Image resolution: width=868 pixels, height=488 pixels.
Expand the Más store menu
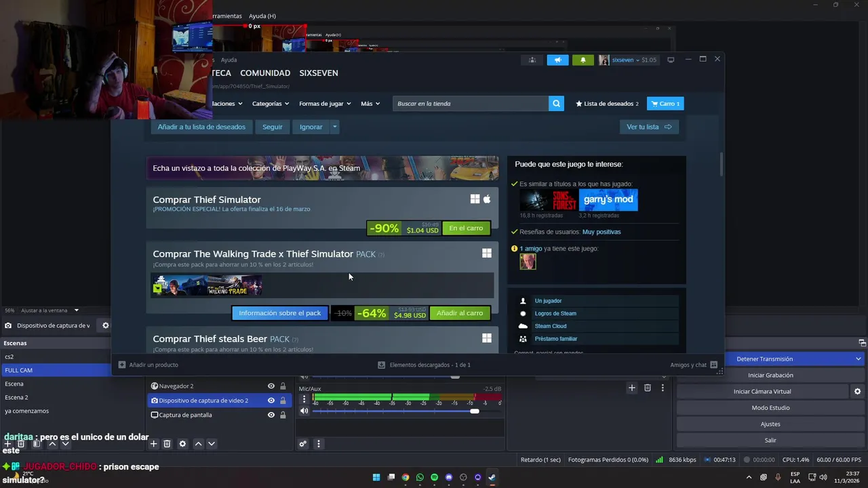coord(370,104)
